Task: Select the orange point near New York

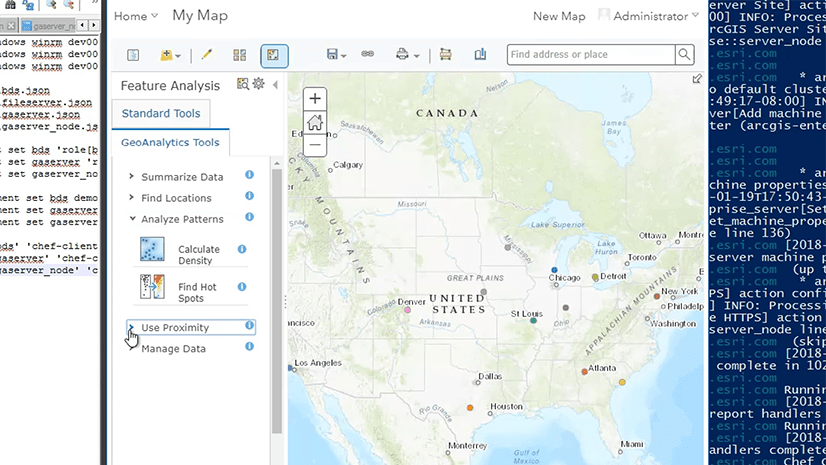Action: pyautogui.click(x=657, y=296)
